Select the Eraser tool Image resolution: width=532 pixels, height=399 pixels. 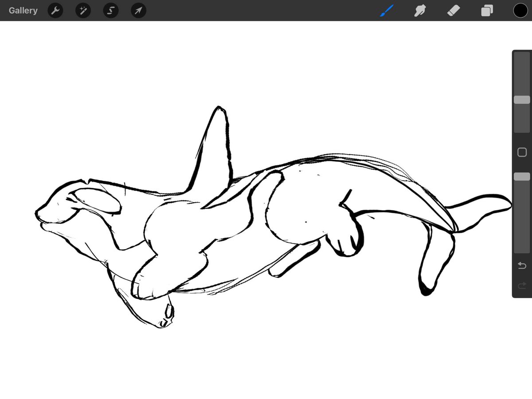(454, 11)
